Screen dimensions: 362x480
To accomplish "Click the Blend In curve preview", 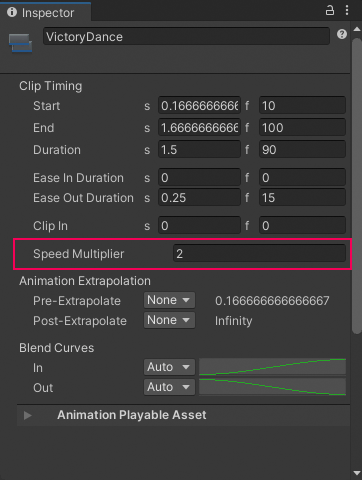I will pos(272,367).
